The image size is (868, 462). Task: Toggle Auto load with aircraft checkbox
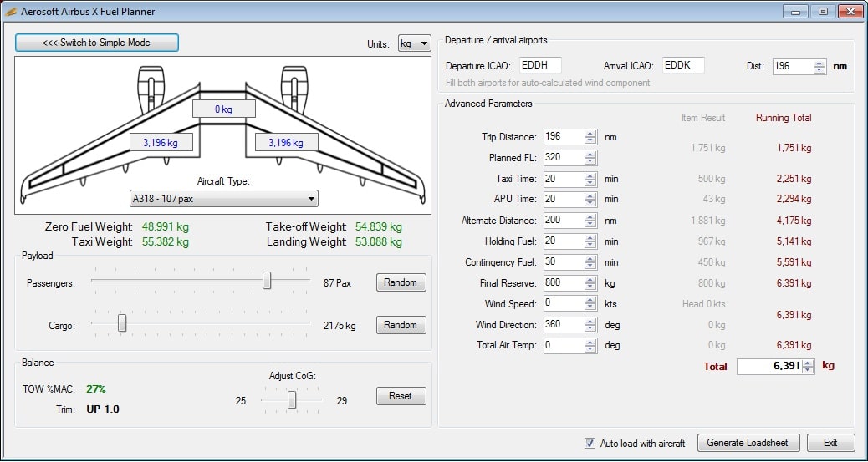[590, 443]
